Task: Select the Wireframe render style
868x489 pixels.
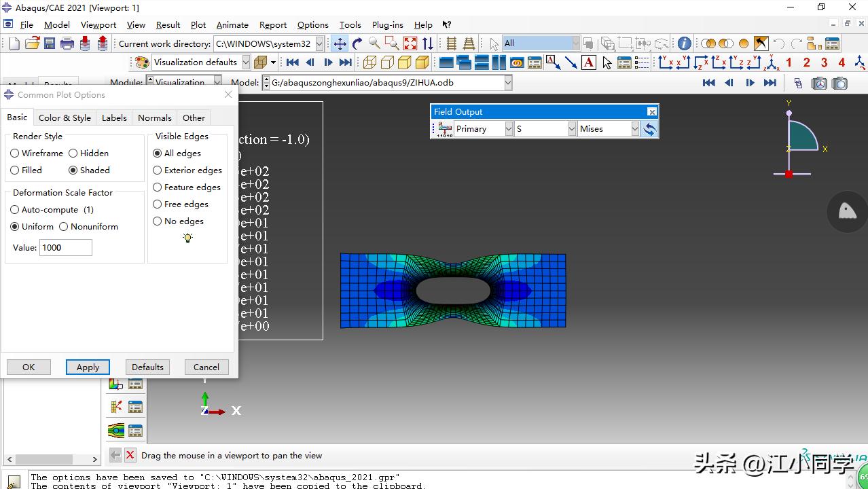Action: (x=15, y=153)
